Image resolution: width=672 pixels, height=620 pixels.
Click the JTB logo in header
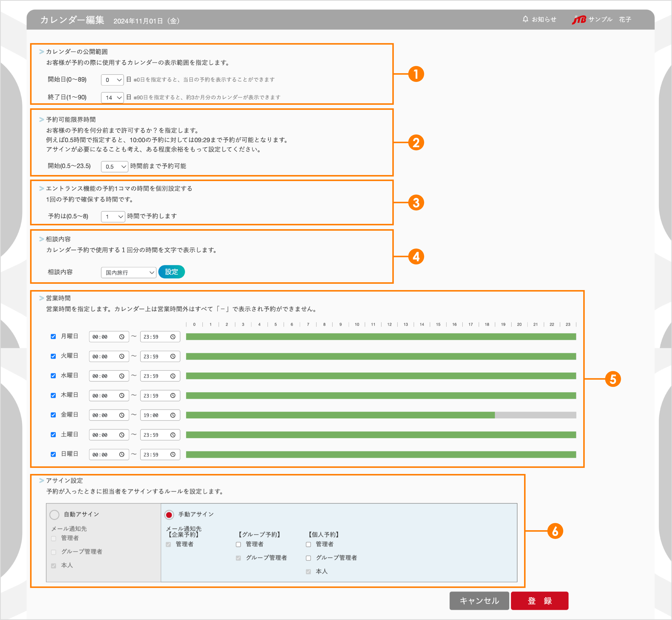579,20
